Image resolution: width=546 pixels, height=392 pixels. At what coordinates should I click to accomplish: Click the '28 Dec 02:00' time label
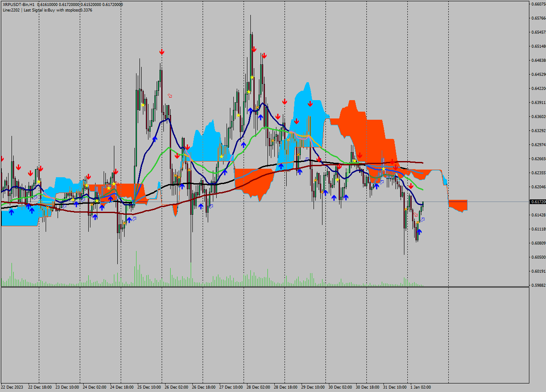click(x=258, y=387)
